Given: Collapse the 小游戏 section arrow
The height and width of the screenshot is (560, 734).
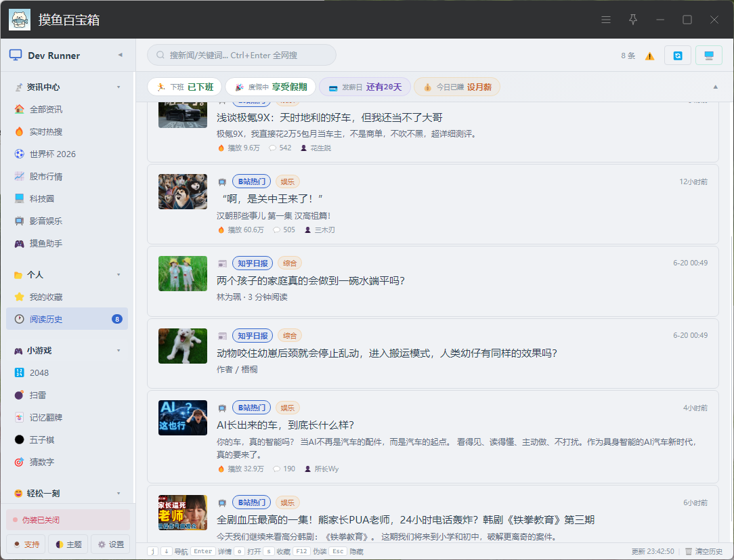Looking at the screenshot, I should [118, 350].
